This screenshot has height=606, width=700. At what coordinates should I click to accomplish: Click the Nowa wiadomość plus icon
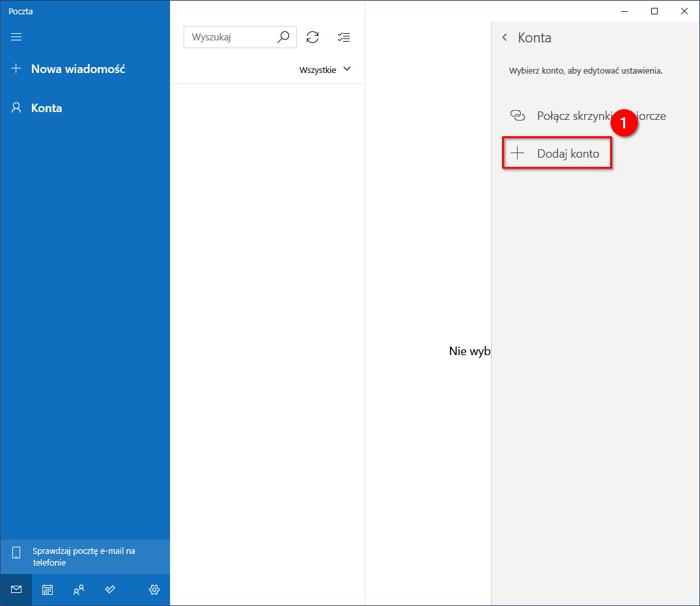click(x=16, y=68)
